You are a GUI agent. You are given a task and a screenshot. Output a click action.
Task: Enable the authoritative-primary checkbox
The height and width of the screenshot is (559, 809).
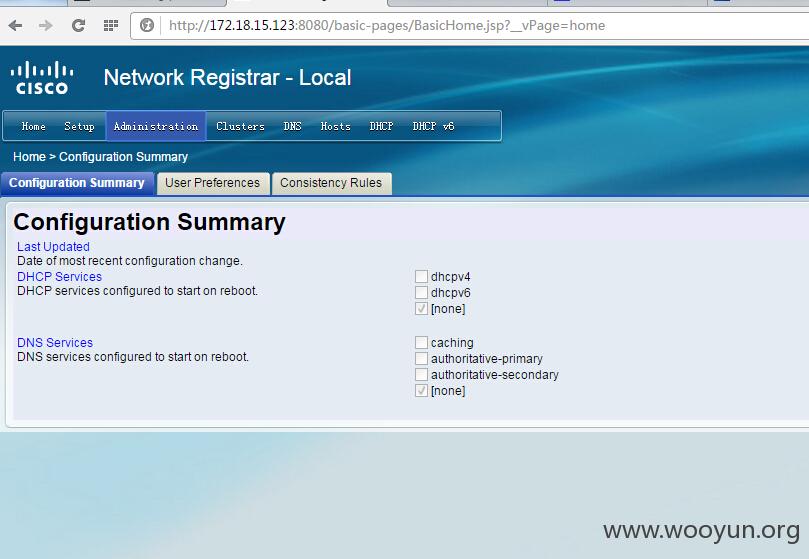click(421, 359)
